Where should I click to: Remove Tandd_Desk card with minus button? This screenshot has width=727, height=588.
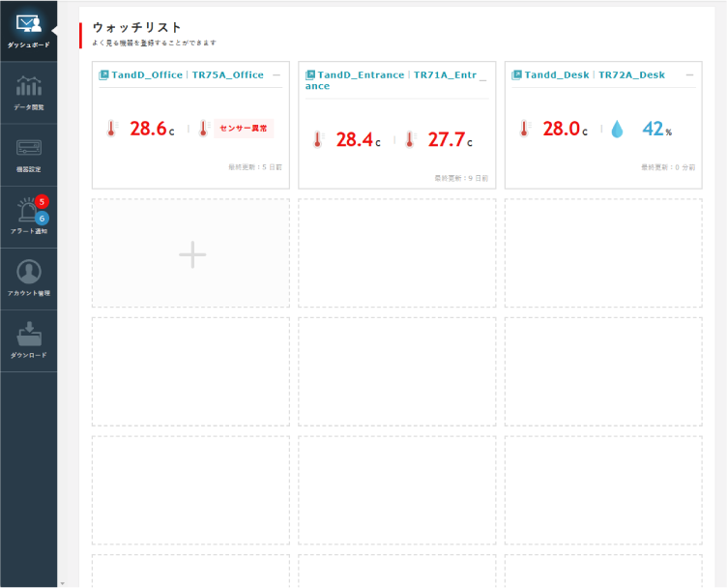coord(689,74)
